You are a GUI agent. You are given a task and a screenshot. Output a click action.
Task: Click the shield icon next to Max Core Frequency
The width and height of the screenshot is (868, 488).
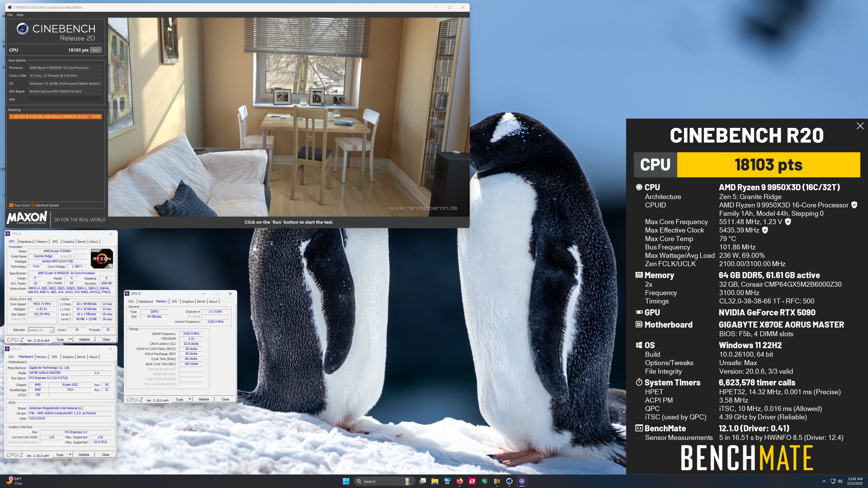(x=788, y=222)
